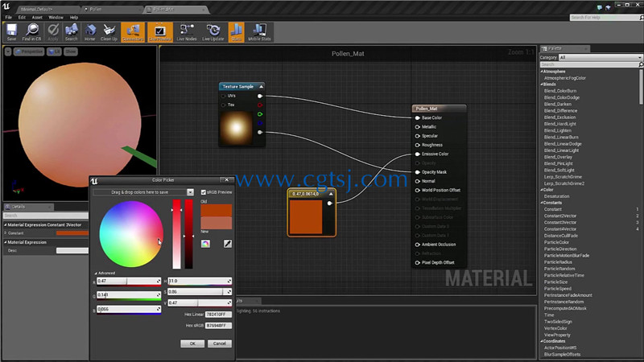Open the viewport options arrow dropdown

point(8,51)
